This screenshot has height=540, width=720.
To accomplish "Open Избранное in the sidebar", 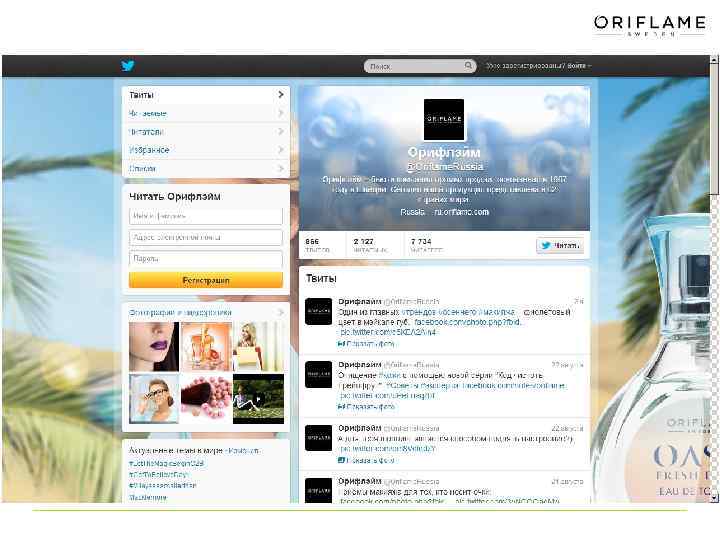I will tap(206, 150).
